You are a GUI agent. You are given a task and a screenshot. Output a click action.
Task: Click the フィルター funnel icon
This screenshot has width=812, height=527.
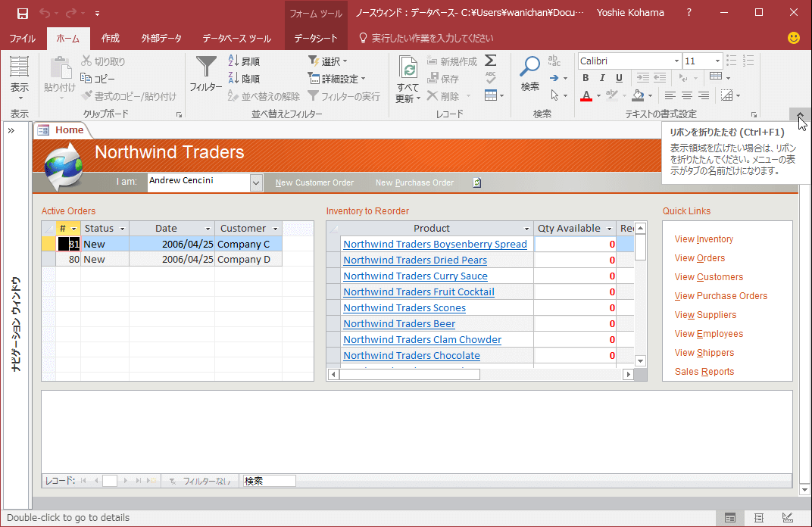[x=206, y=67]
